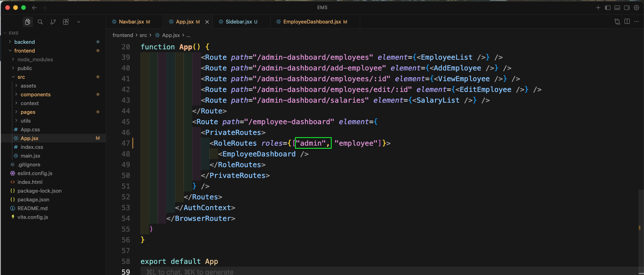
Task: Open the Source Control view icon
Action: coord(53,22)
